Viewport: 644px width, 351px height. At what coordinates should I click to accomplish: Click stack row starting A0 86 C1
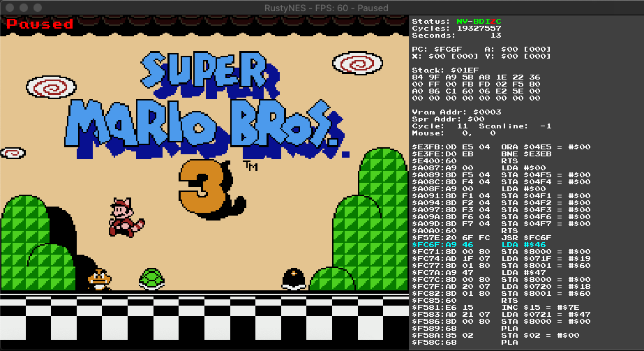click(476, 91)
